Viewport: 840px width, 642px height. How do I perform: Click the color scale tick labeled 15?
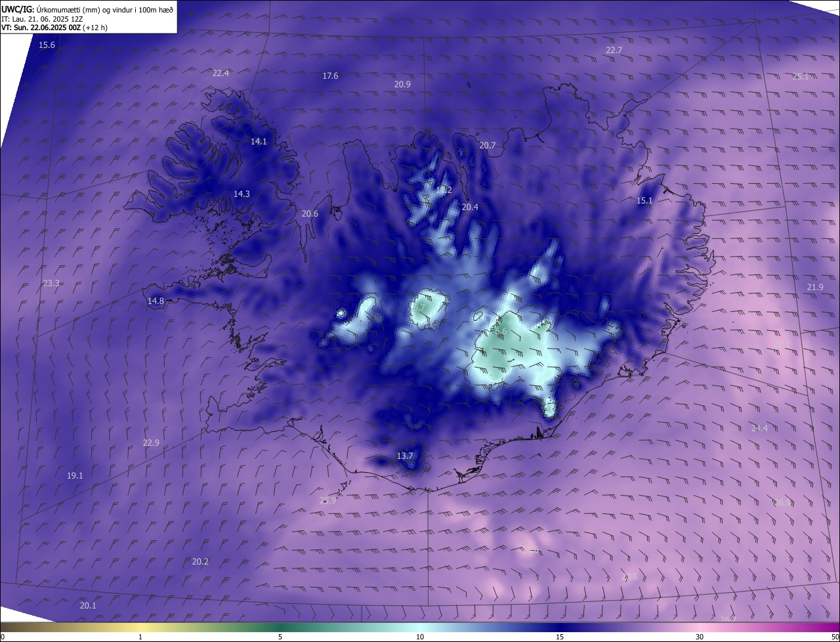click(x=560, y=637)
